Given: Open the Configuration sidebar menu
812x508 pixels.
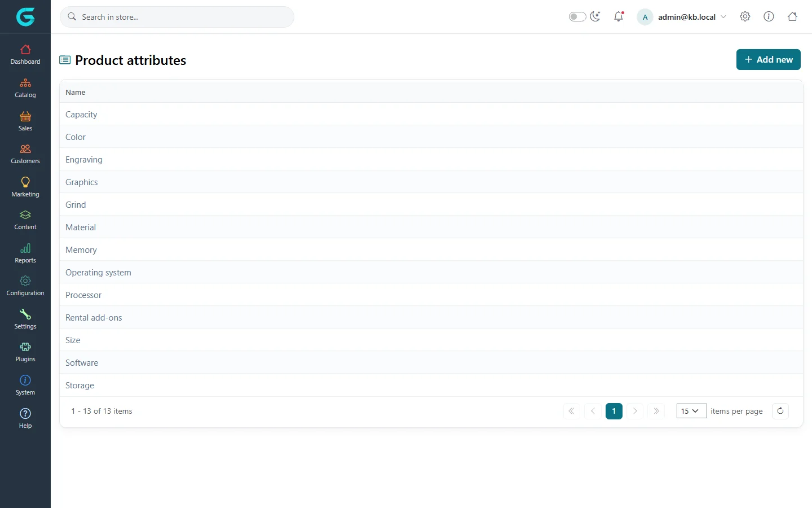Looking at the screenshot, I should point(25,286).
